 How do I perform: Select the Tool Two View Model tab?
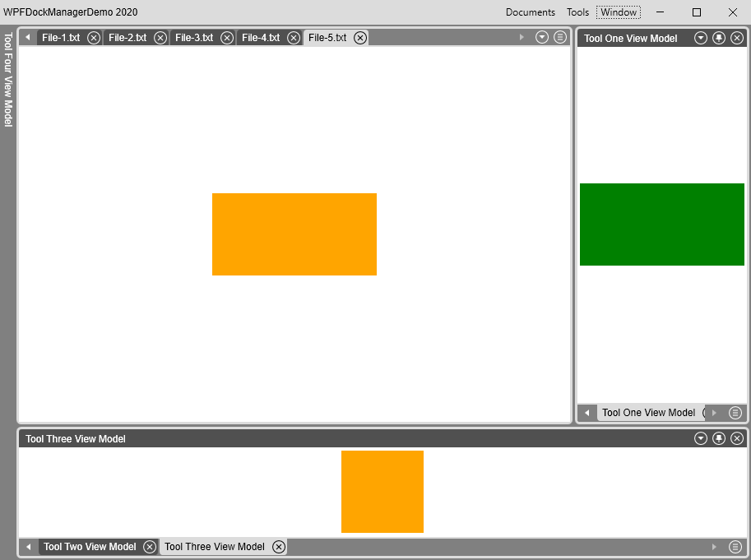90,547
